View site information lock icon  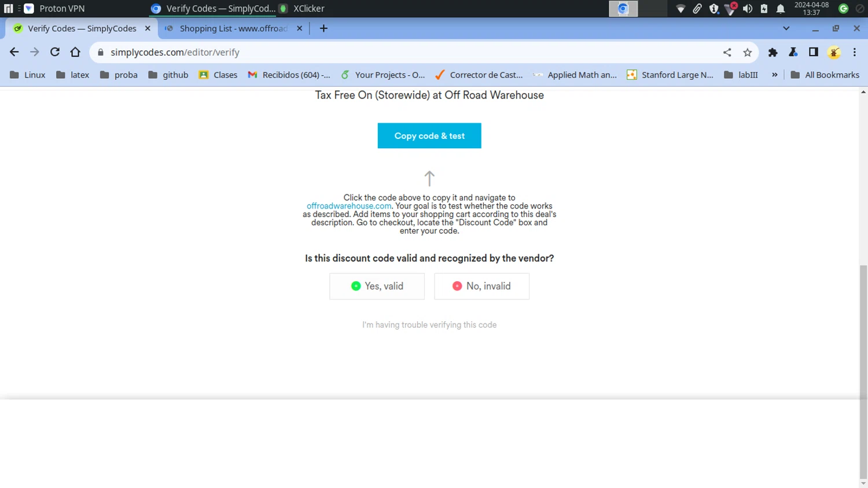[101, 52]
